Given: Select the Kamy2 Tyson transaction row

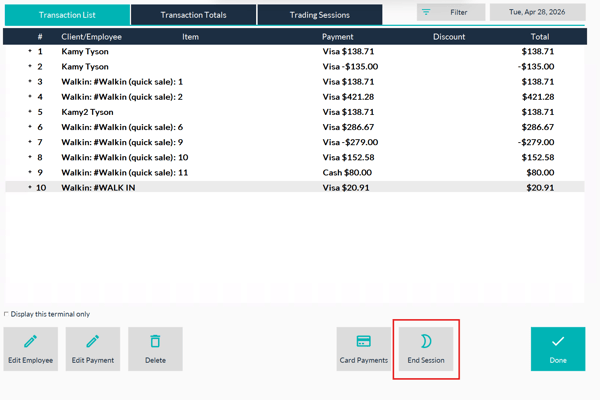Looking at the screenshot, I should pos(295,112).
